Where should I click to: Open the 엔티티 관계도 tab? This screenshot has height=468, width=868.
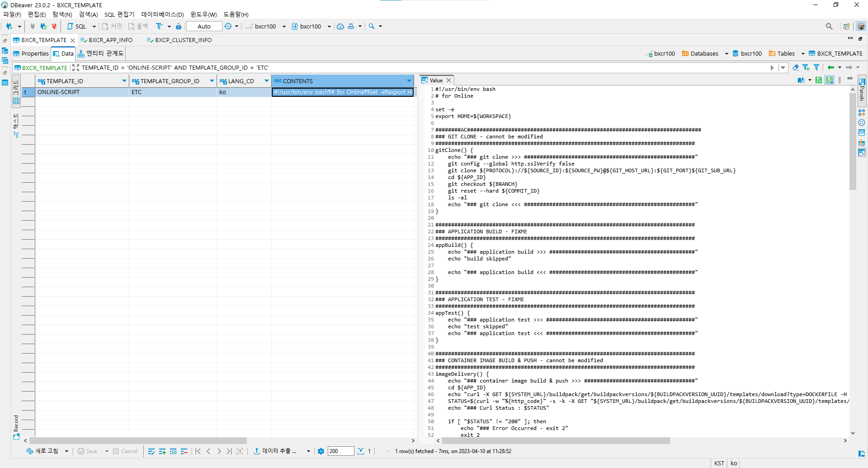100,53
